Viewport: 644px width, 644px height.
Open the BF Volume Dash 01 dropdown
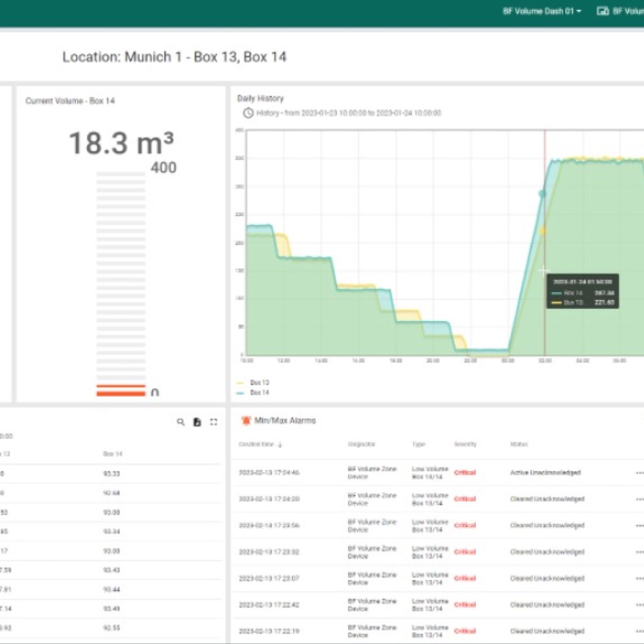click(x=542, y=11)
